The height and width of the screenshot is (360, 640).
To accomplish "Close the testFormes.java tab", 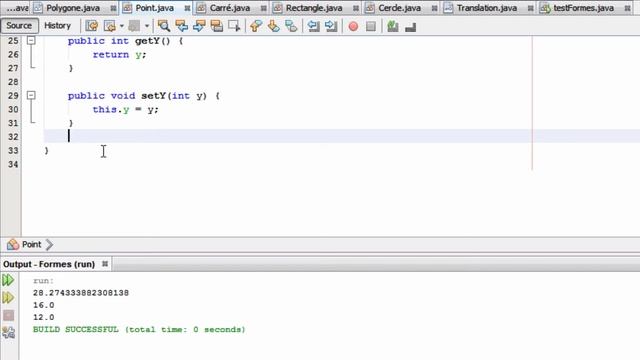I will tap(627, 8).
